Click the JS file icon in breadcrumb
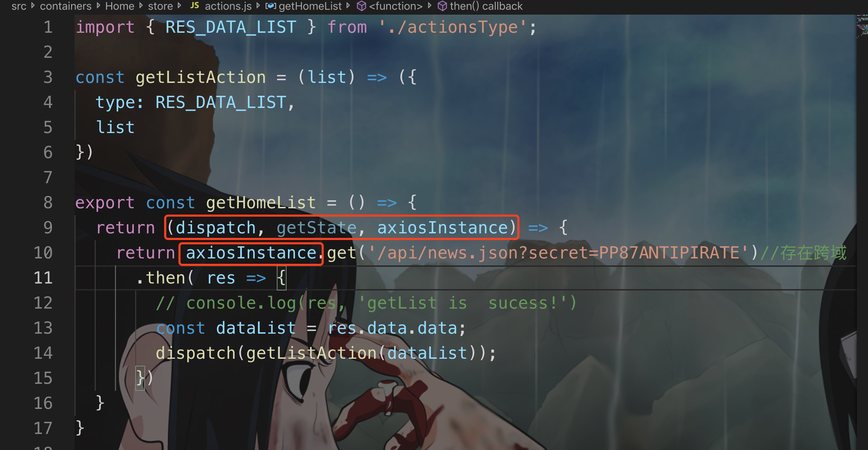This screenshot has height=450, width=868. [195, 6]
